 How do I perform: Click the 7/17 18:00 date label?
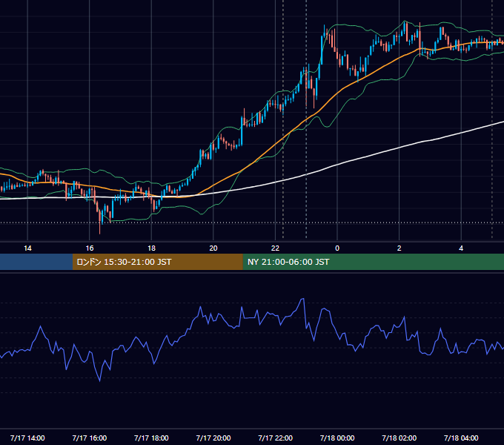pyautogui.click(x=151, y=438)
